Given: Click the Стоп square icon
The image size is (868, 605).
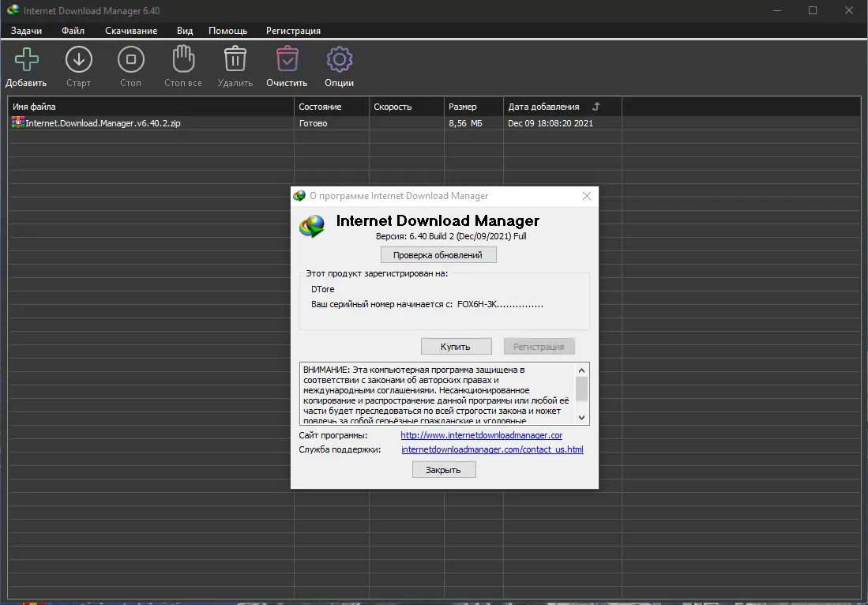Looking at the screenshot, I should pos(130,60).
